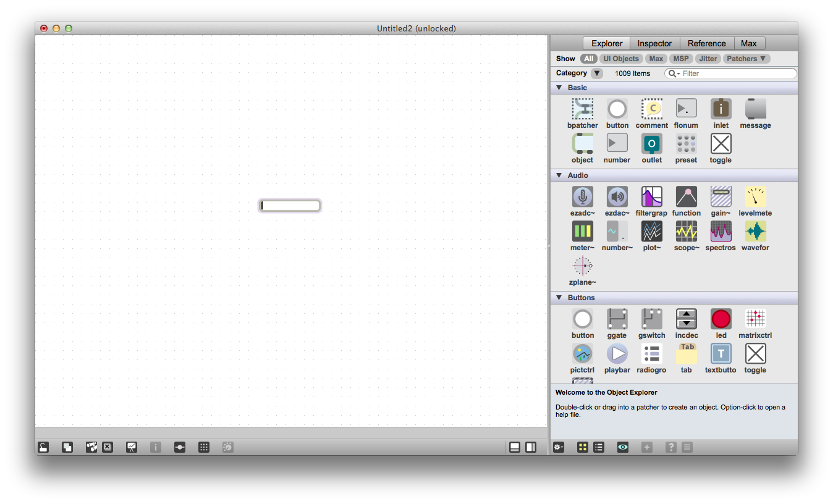The width and height of the screenshot is (833, 504).
Task: Show only MSP objects filter
Action: [x=681, y=59]
